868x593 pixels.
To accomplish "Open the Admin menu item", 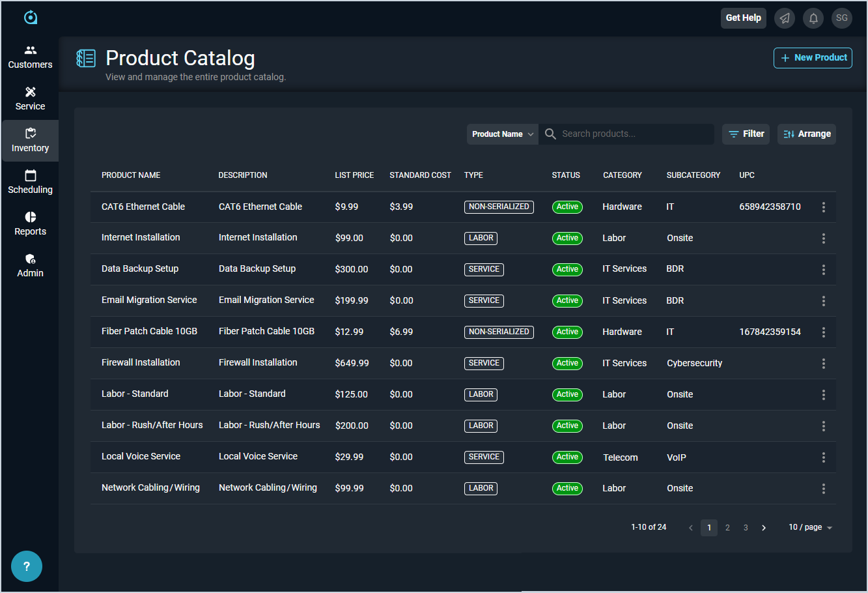I will 30,266.
